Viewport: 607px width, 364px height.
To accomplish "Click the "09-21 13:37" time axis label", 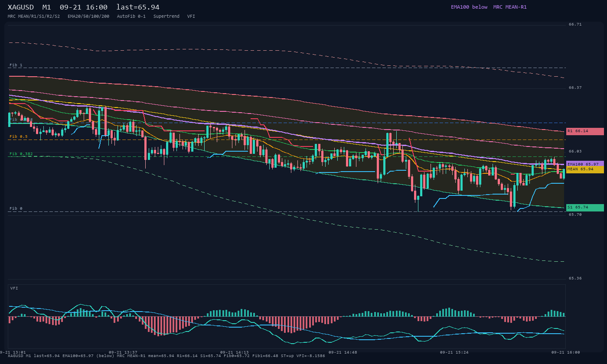I will tap(123, 352).
